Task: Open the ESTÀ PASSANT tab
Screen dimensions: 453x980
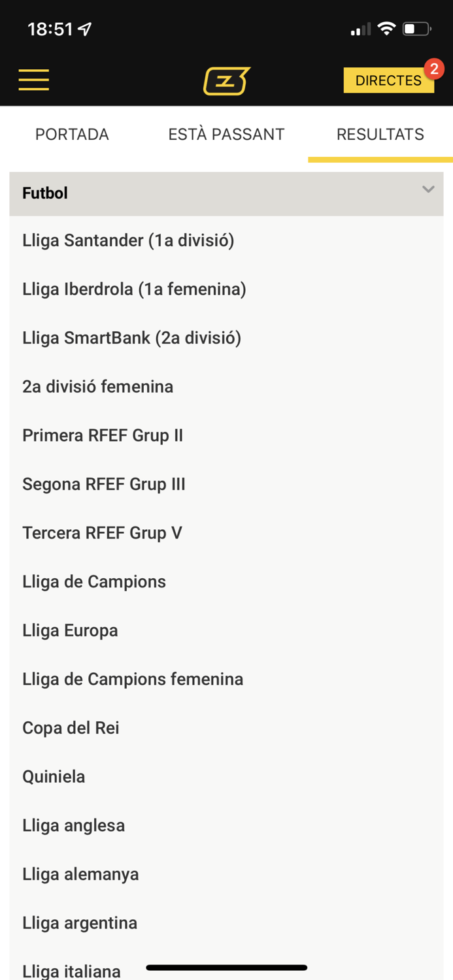Action: (226, 135)
